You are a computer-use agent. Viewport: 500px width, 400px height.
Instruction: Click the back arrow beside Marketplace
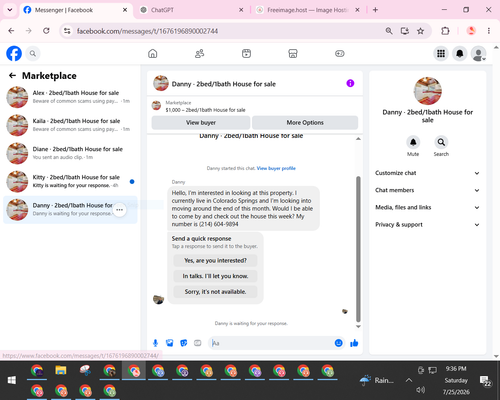click(x=12, y=76)
